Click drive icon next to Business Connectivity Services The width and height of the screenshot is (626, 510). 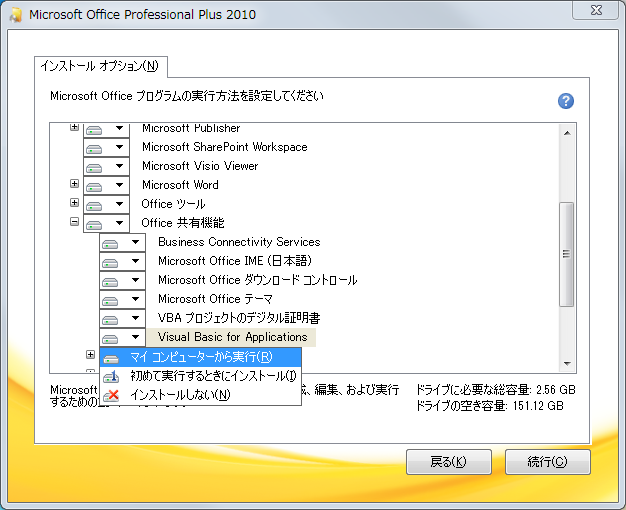110,244
